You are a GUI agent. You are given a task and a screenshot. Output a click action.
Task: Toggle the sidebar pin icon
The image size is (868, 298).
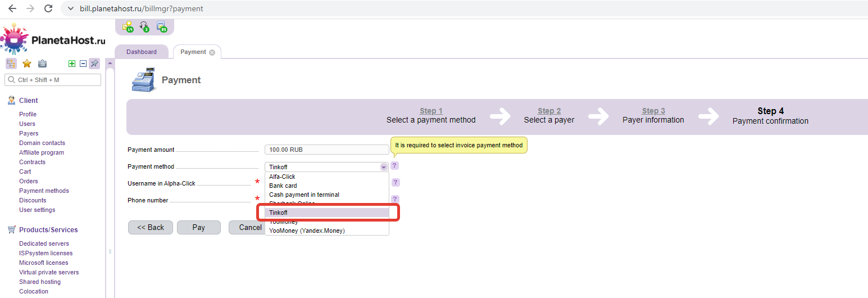tap(94, 64)
